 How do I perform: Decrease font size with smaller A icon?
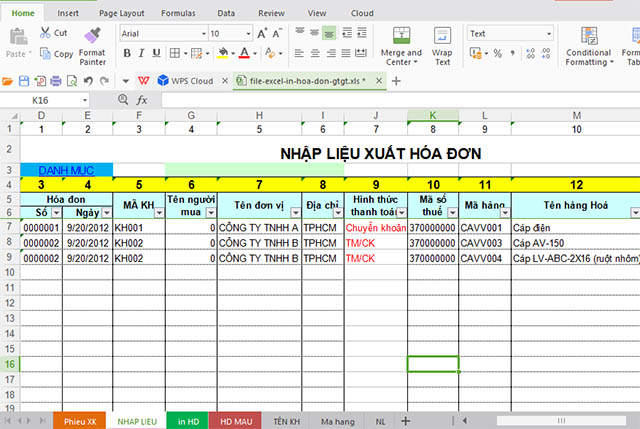277,33
